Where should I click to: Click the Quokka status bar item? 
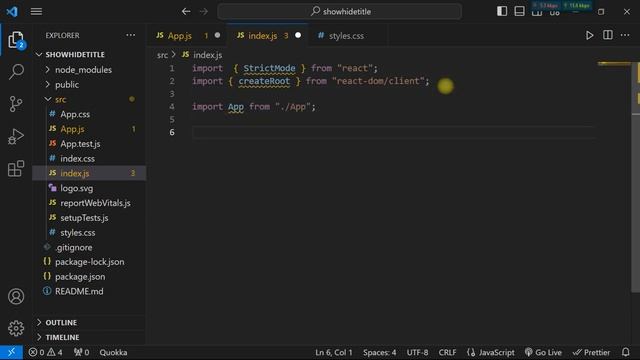tap(113, 352)
